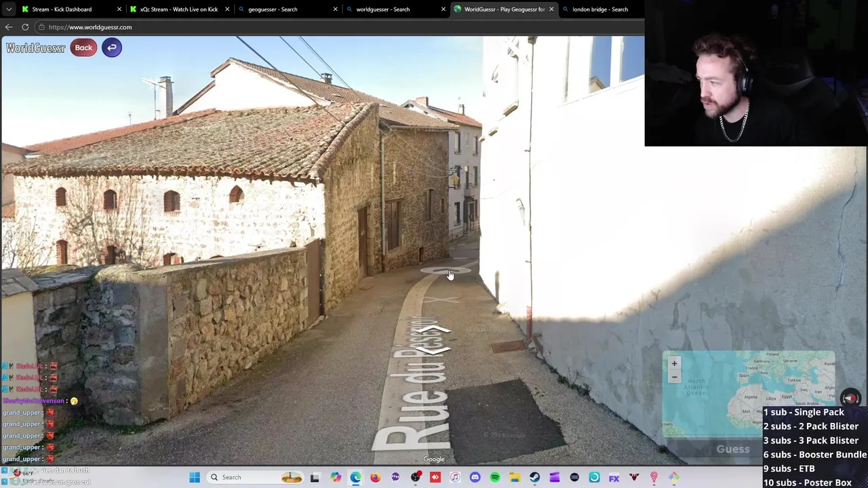868x488 pixels.
Task: Close the Stream Kick Dashboard tab
Action: 119,9
